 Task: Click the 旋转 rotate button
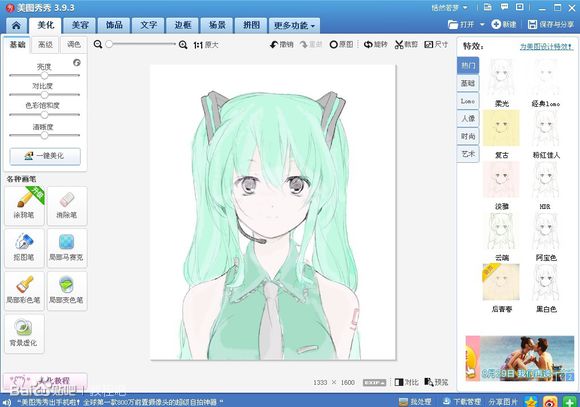pyautogui.click(x=375, y=45)
